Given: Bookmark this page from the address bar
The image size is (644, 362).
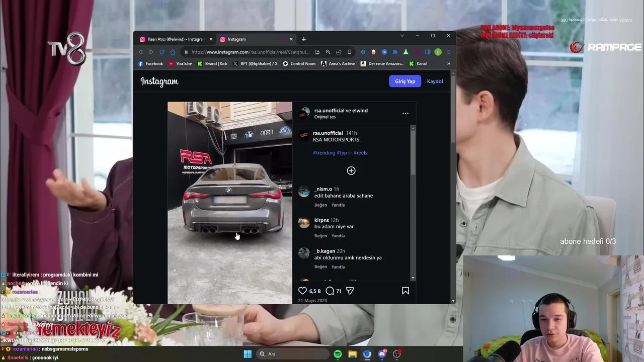Looking at the screenshot, I should [x=349, y=52].
